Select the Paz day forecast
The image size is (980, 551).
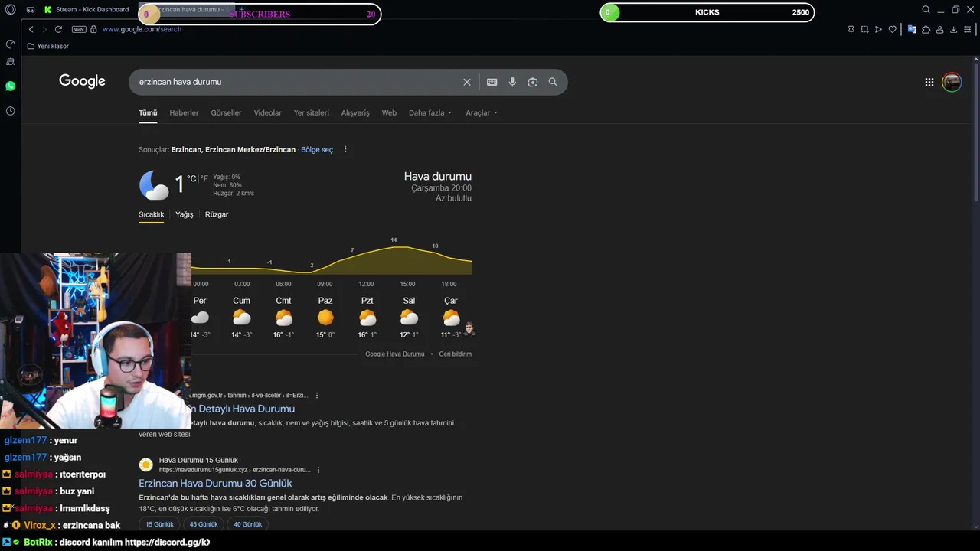point(325,318)
